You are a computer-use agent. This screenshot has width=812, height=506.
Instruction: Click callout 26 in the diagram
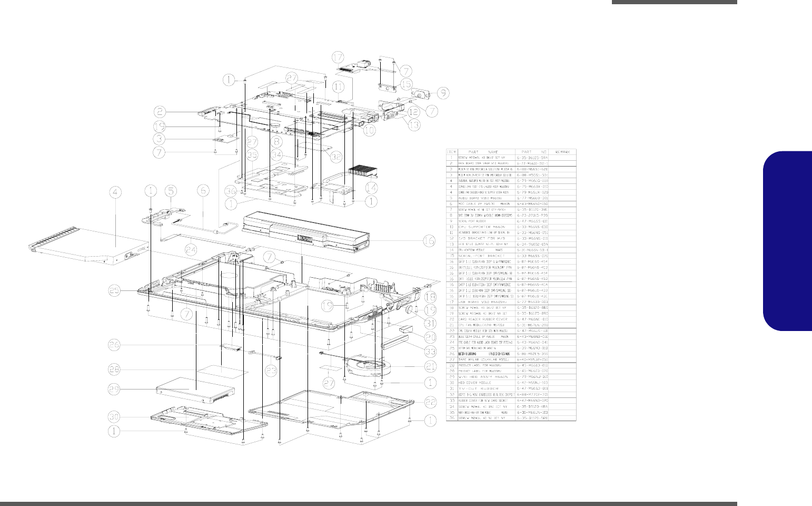click(x=114, y=345)
